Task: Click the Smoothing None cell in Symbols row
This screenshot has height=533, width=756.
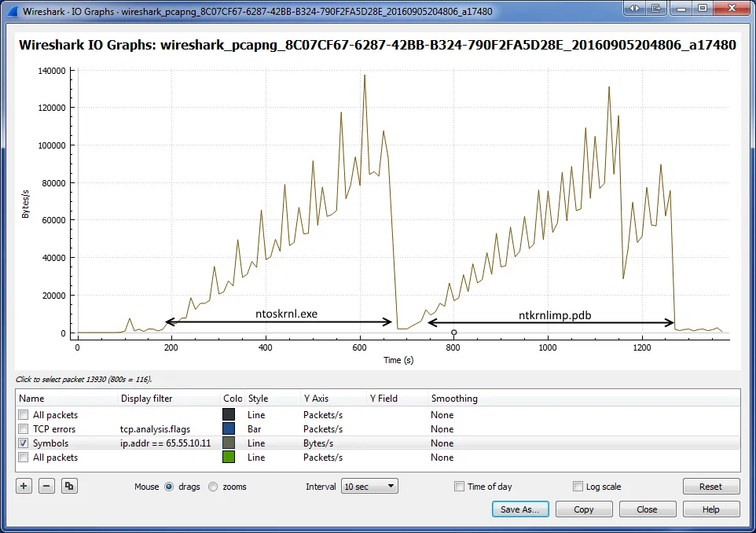Action: click(442, 443)
